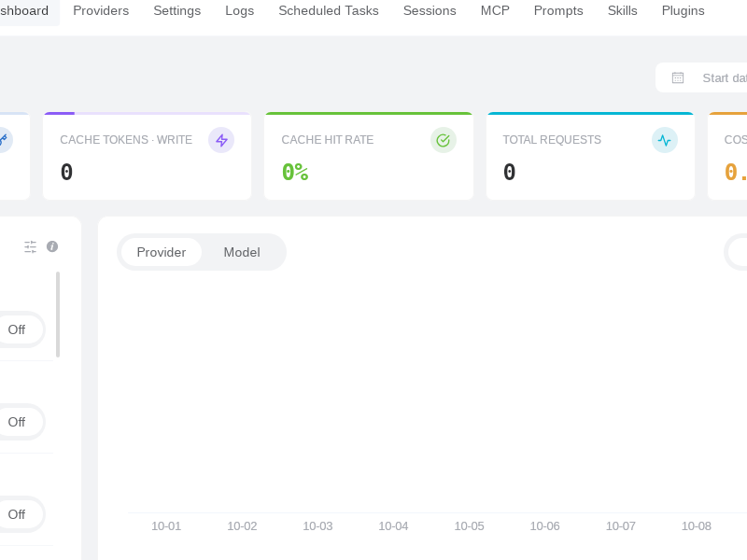Select the Provider chart view
Viewport: 747px width, 560px height.
coord(161,252)
